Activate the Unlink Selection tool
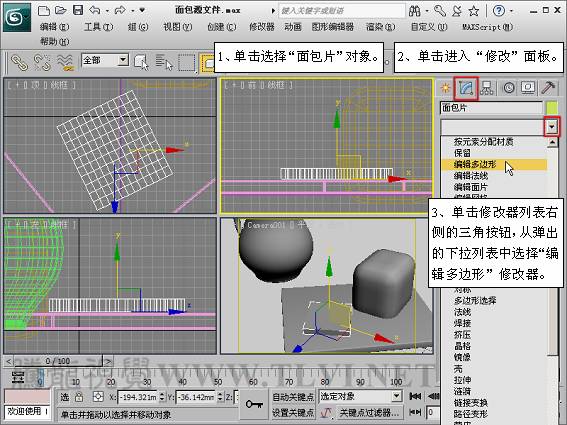Image resolution: width=567 pixels, height=425 pixels. (42, 62)
